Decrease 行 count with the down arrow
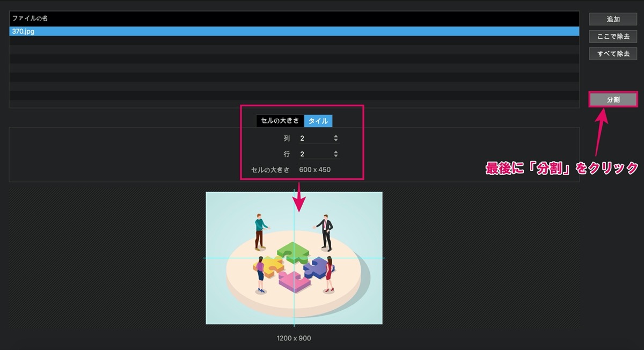This screenshot has height=350, width=644. coord(336,157)
